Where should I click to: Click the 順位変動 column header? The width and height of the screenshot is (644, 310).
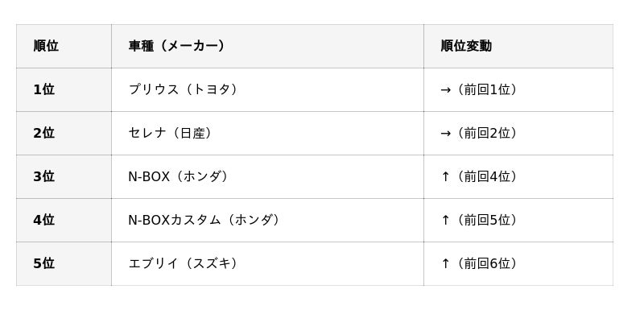point(518,46)
